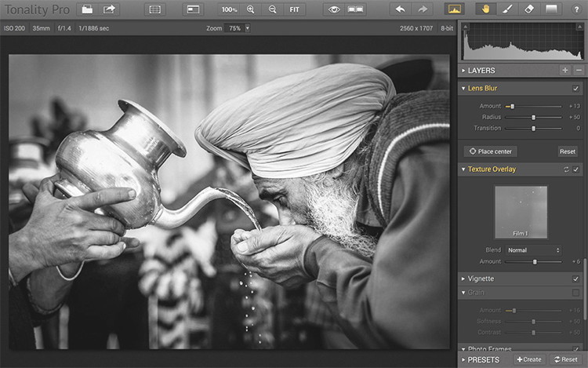
Task: Open the side-by-side compare view
Action: pos(356,9)
